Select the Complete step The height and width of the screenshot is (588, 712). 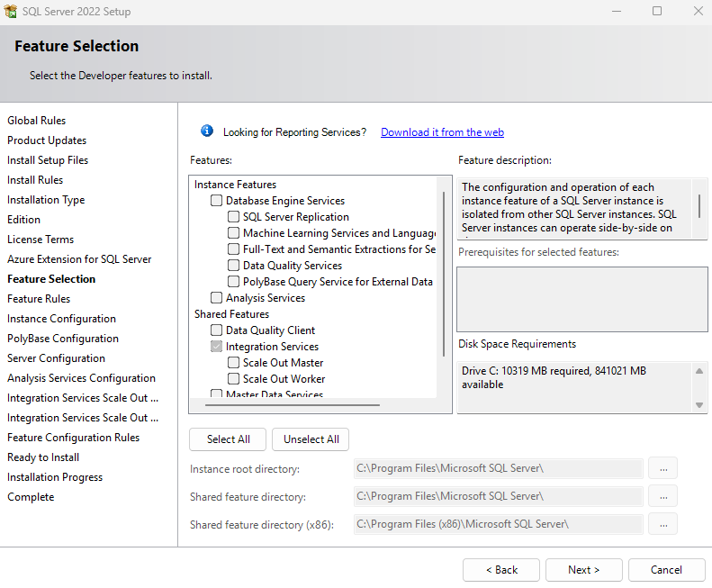31,497
